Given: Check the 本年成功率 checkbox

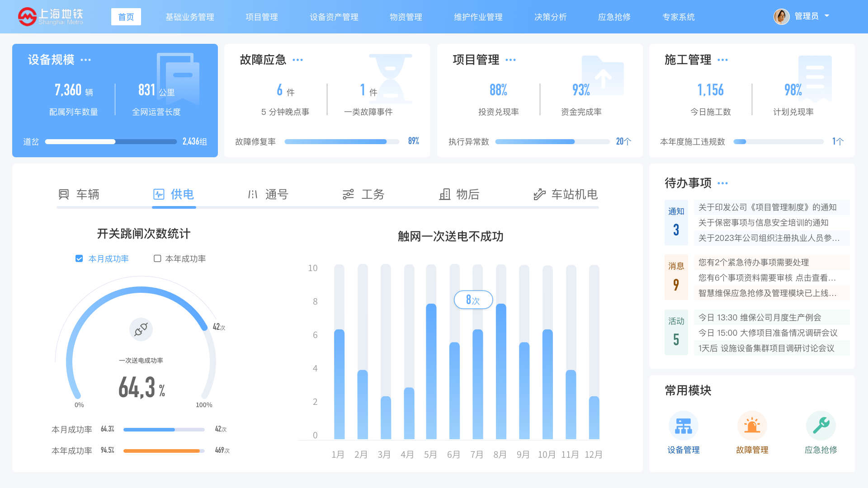Looking at the screenshot, I should 157,258.
